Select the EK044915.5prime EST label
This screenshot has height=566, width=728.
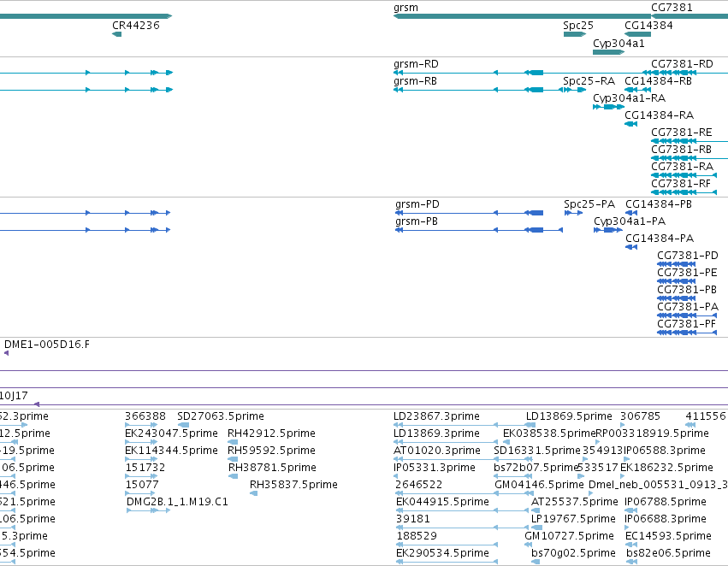(442, 502)
